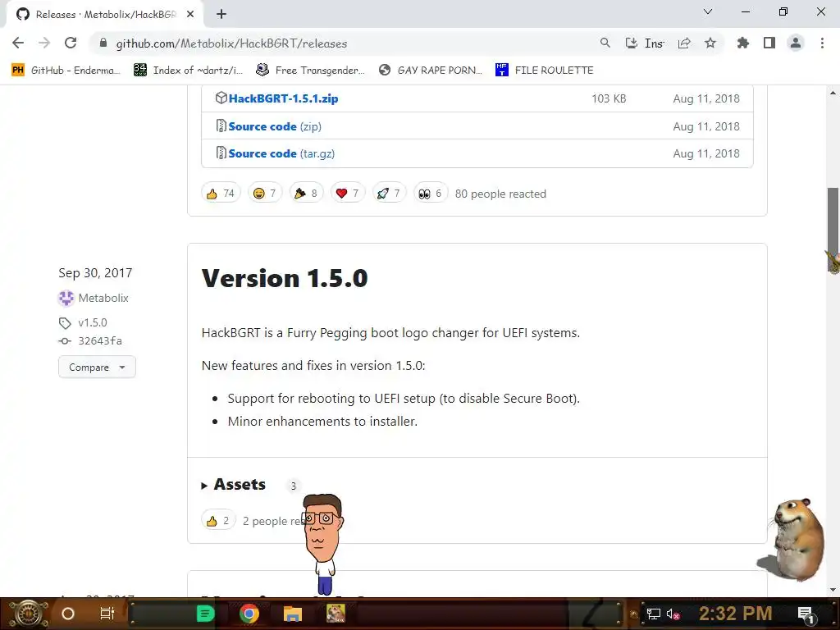
Task: Share this page via share icon
Action: pyautogui.click(x=684, y=43)
